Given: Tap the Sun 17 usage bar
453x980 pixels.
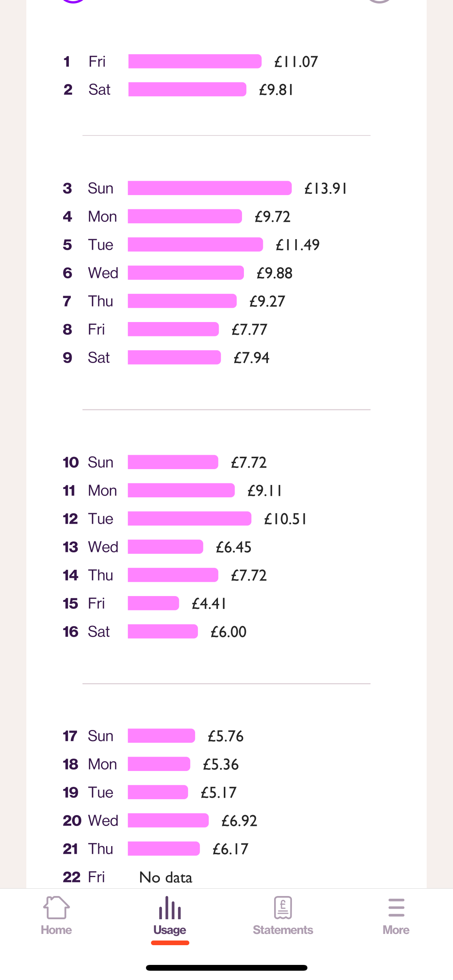Looking at the screenshot, I should click(x=161, y=736).
